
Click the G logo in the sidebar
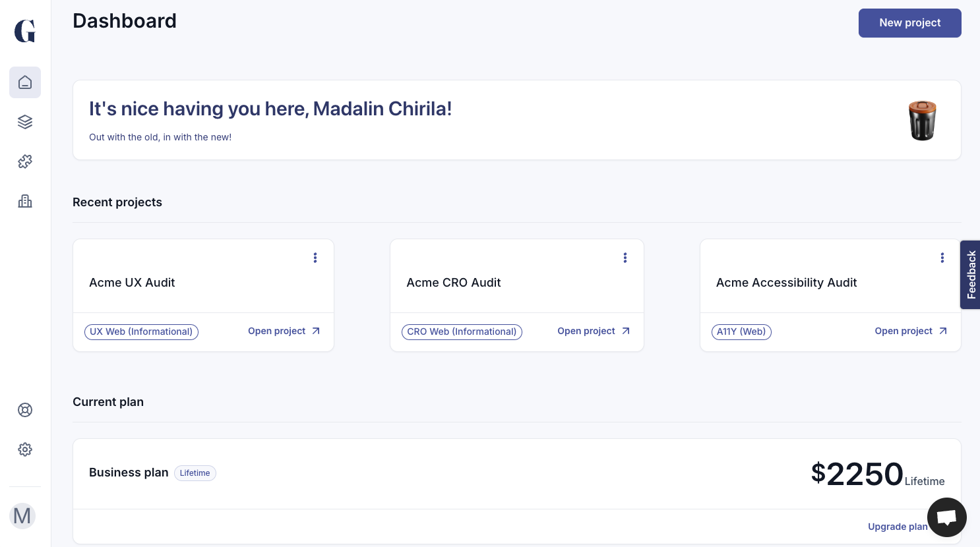pos(25,31)
